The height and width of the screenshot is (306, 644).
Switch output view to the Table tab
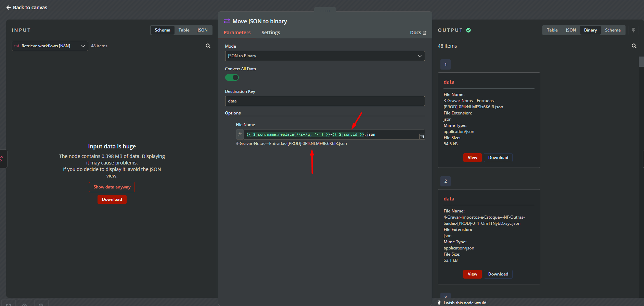click(x=552, y=30)
